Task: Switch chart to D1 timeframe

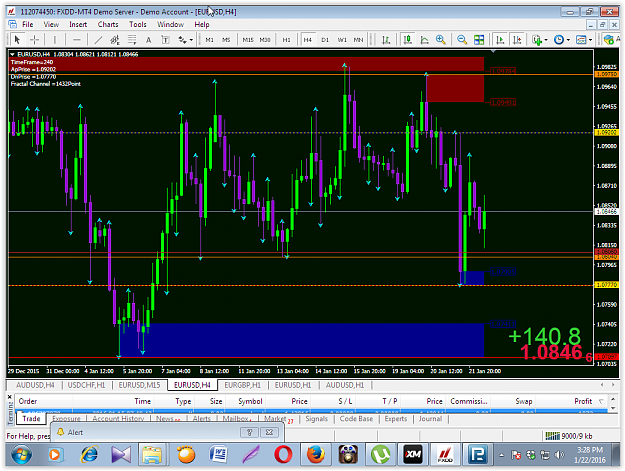Action: pyautogui.click(x=325, y=39)
